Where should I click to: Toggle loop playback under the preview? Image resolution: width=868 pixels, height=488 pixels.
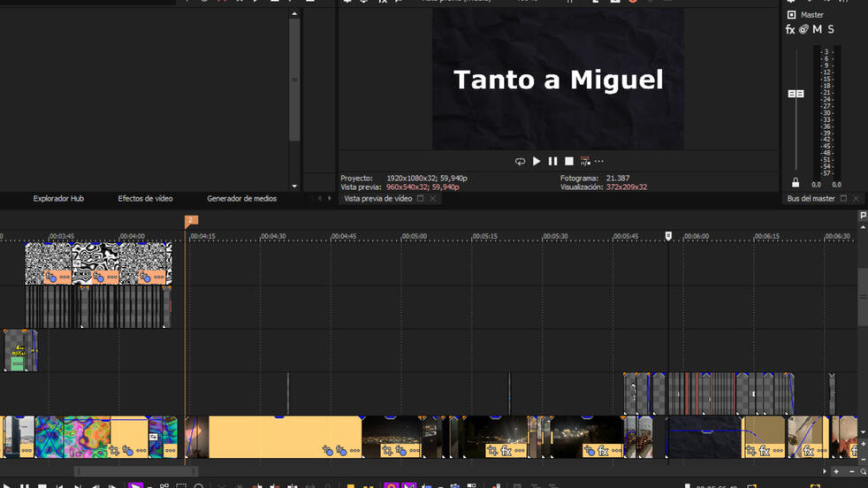coord(520,162)
